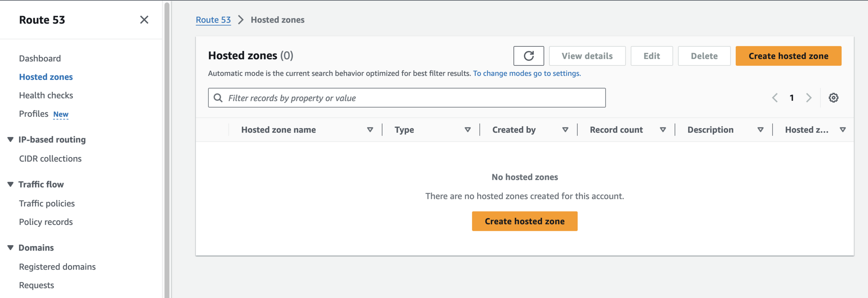The height and width of the screenshot is (298, 868).
Task: Go to next page of results
Action: 809,98
